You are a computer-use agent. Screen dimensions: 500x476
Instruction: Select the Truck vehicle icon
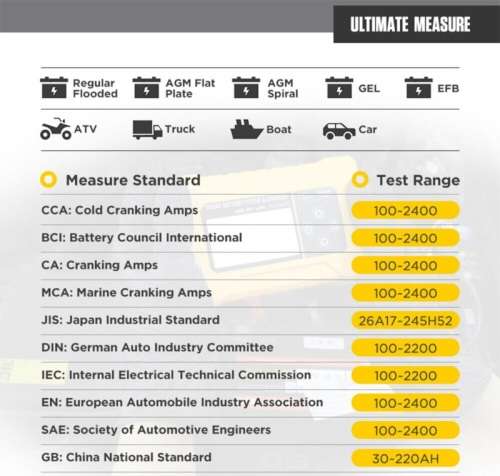point(147,129)
